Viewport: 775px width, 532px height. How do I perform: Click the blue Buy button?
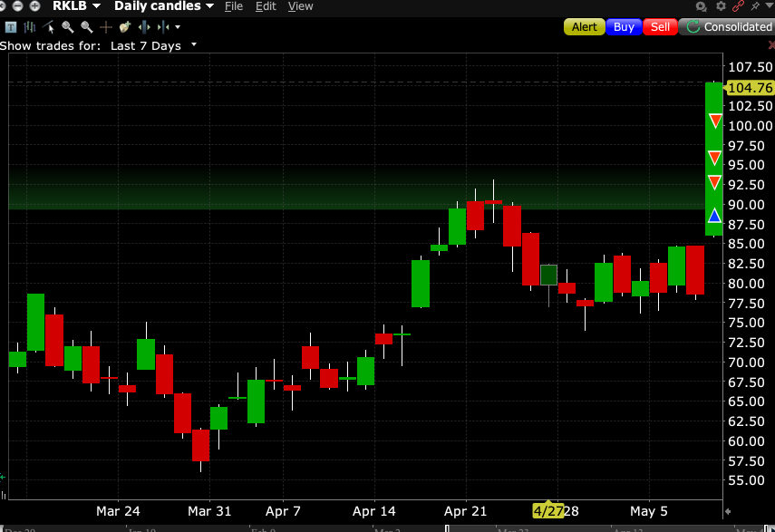(x=624, y=26)
